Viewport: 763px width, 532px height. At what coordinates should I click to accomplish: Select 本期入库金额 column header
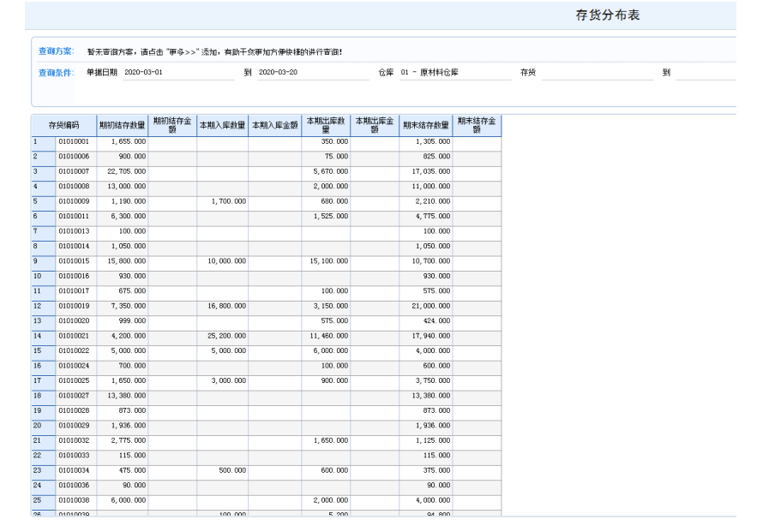(275, 125)
